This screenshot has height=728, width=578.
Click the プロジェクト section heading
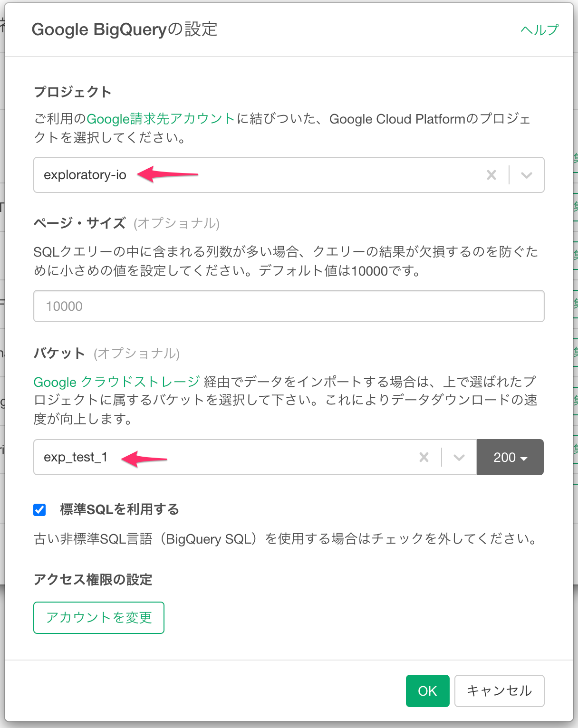(x=72, y=92)
